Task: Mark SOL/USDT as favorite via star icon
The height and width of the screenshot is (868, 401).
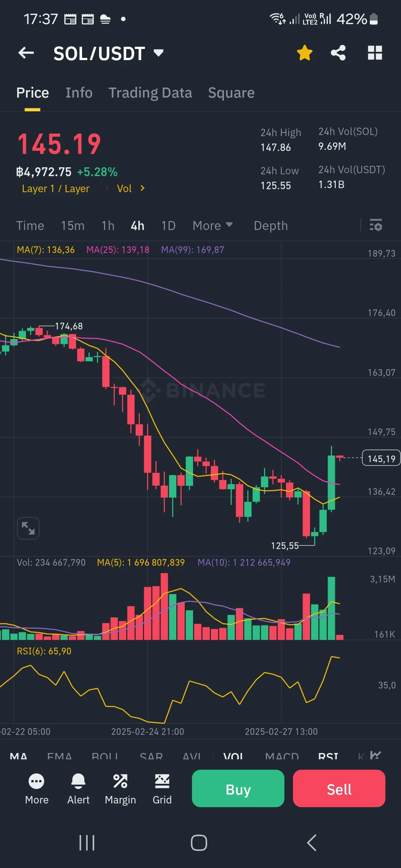Action: pos(304,53)
